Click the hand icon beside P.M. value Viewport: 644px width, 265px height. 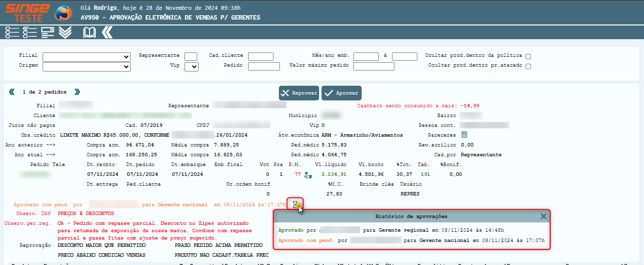coord(307,174)
